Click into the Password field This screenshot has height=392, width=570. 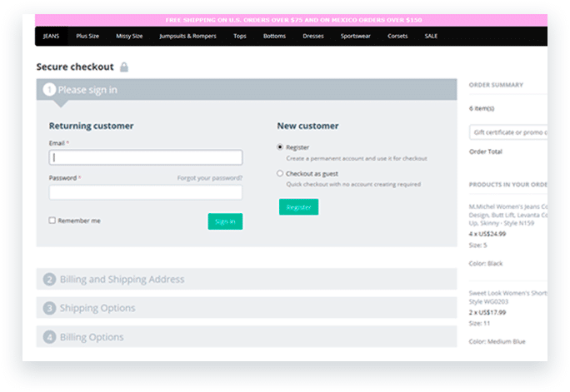pos(146,192)
